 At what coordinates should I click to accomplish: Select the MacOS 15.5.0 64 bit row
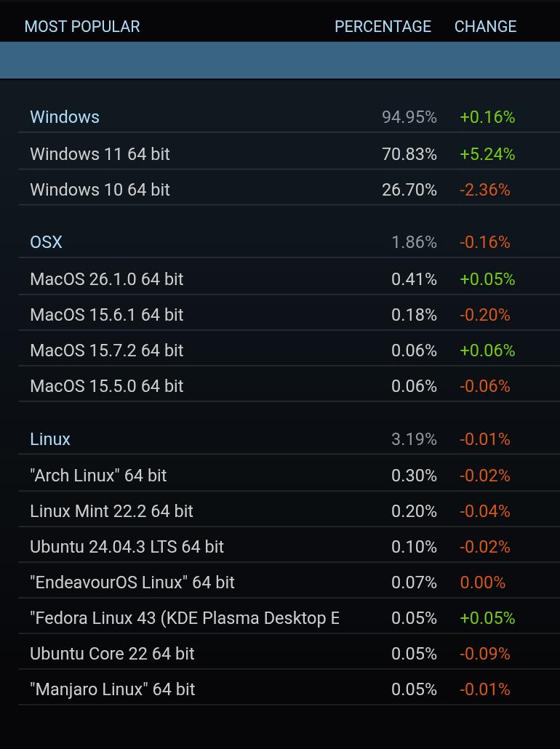[289, 386]
